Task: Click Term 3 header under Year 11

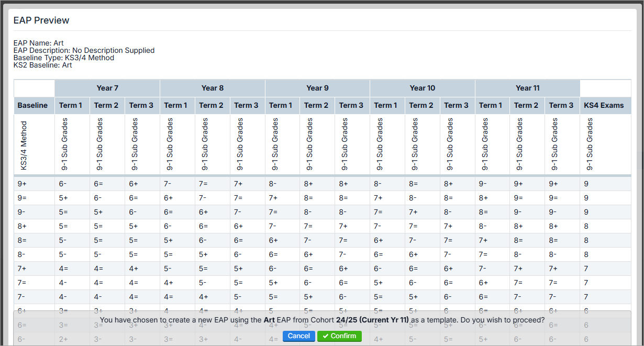Action: tap(561, 105)
